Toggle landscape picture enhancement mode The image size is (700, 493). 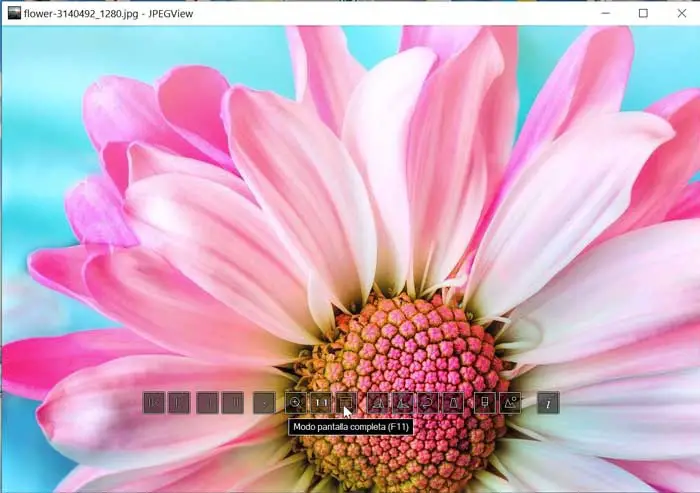click(510, 403)
